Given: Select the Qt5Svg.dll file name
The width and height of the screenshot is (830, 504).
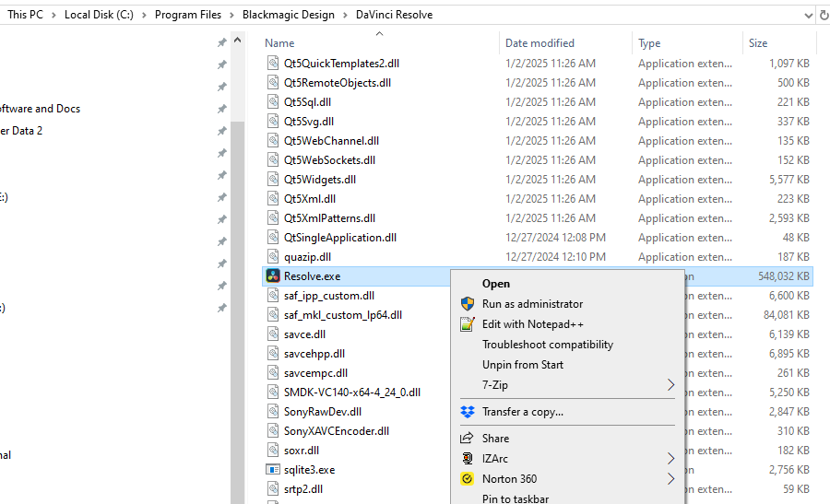Looking at the screenshot, I should 309,122.
